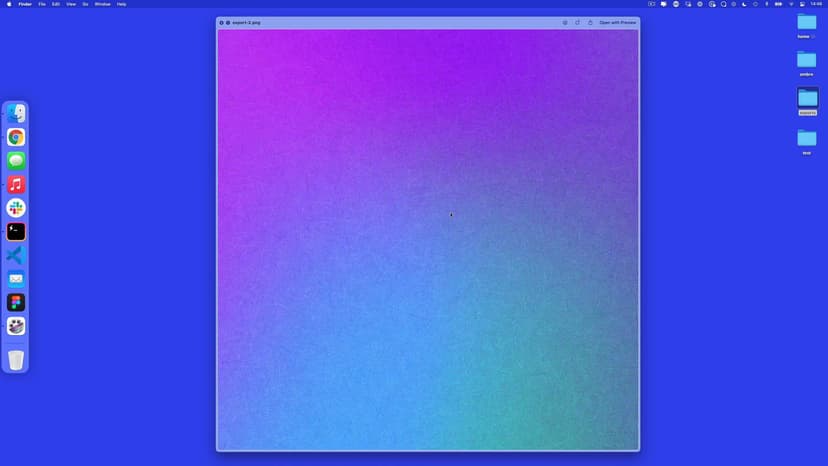828x466 pixels.
Task: Open the Go menu in menu bar
Action: 85,4
